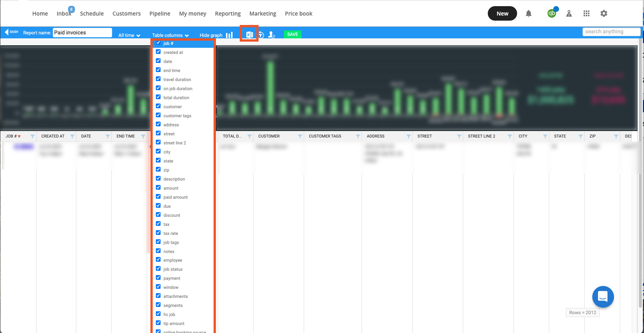Edit the Report name field
This screenshot has width=644, height=333.
[82, 33]
